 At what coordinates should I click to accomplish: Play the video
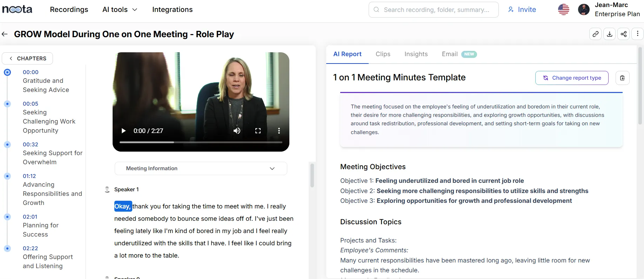(x=123, y=131)
